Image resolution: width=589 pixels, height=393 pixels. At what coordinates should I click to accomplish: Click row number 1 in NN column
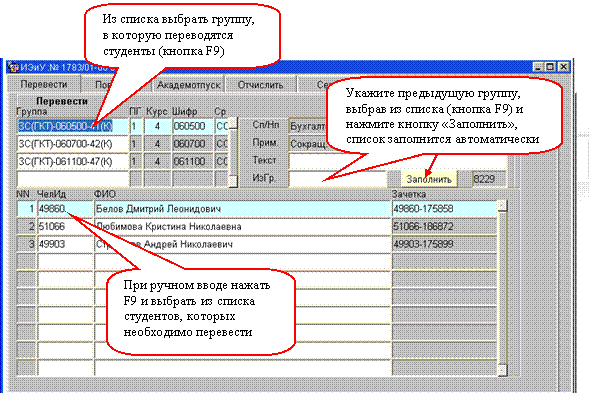pyautogui.click(x=27, y=209)
